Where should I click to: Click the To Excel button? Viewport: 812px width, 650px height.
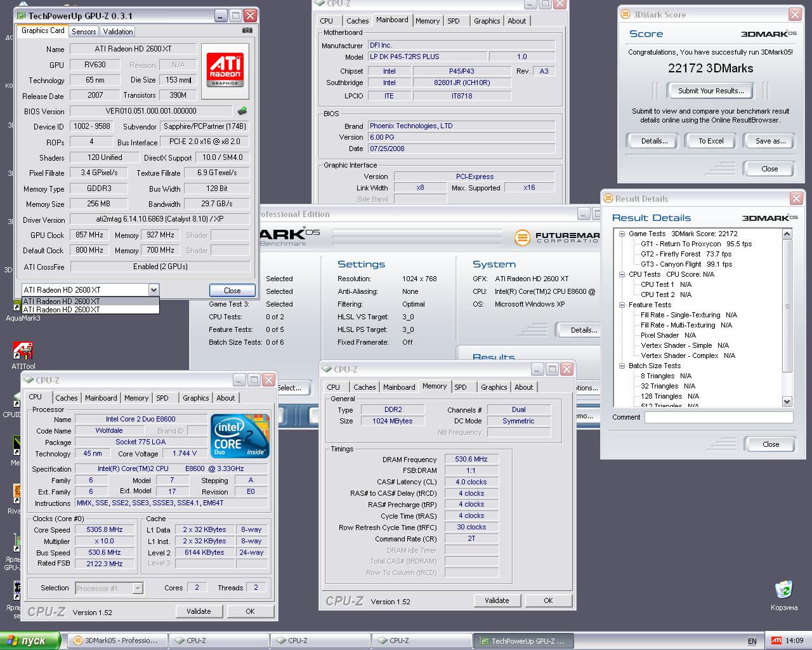pos(711,141)
